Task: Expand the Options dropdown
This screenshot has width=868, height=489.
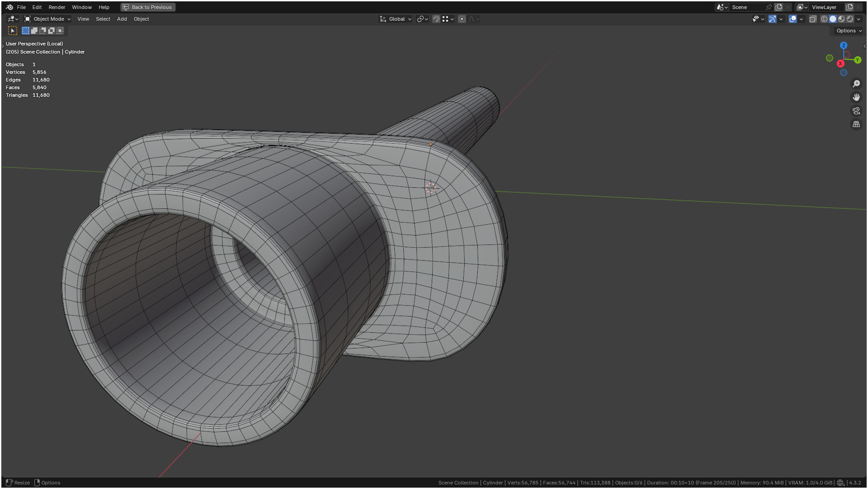Action: tap(849, 31)
